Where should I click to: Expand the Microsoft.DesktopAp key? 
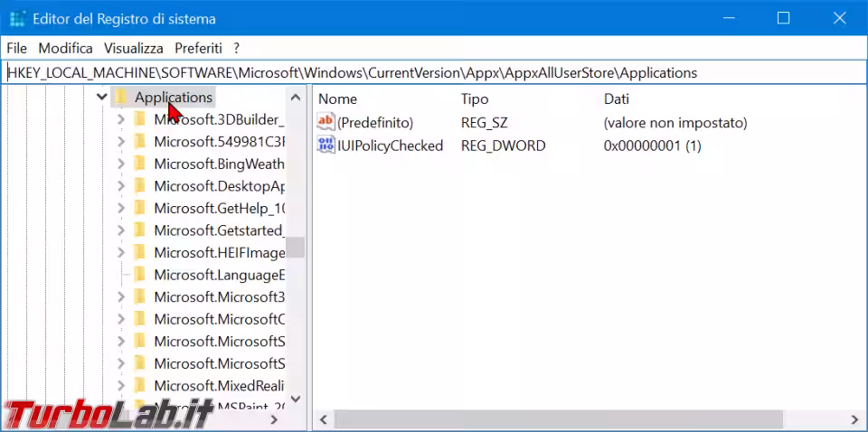(121, 186)
